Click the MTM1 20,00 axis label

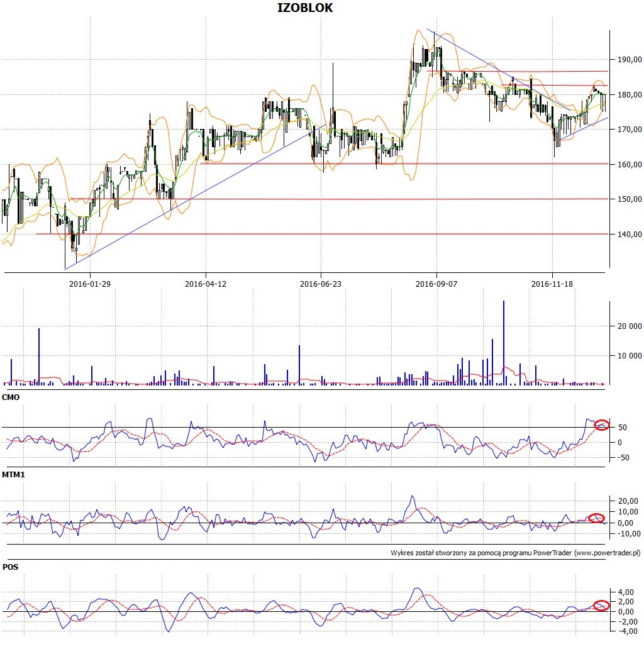(628, 501)
